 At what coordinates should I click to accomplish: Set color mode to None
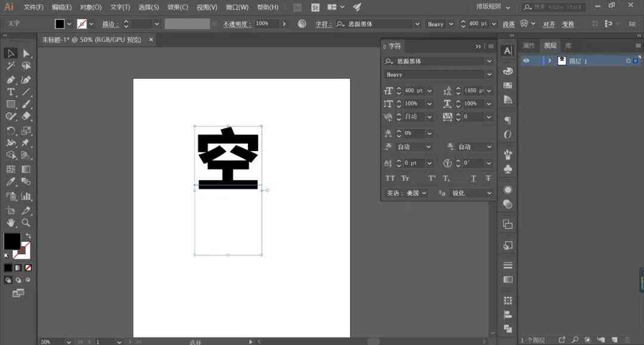pyautogui.click(x=28, y=267)
